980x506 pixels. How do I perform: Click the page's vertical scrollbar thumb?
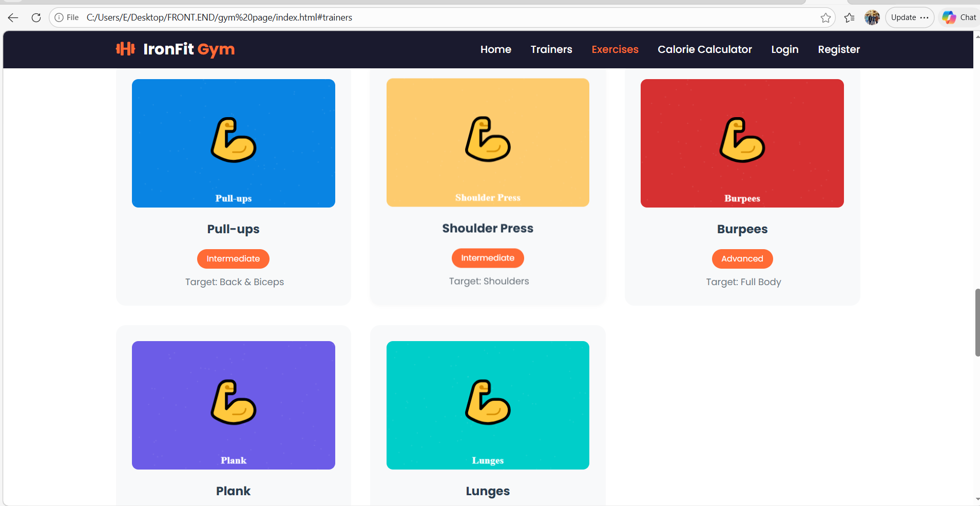(977, 323)
